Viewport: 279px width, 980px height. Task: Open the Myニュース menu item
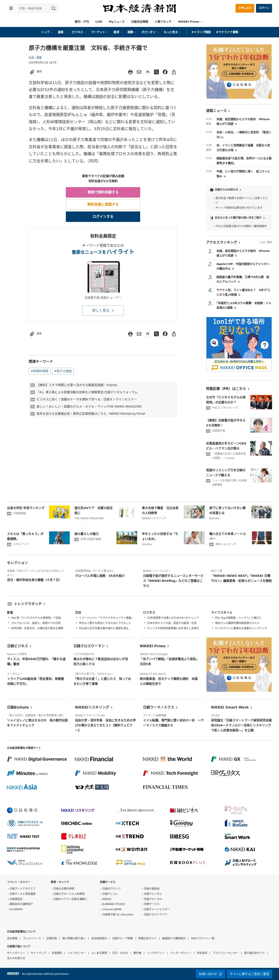[117, 22]
